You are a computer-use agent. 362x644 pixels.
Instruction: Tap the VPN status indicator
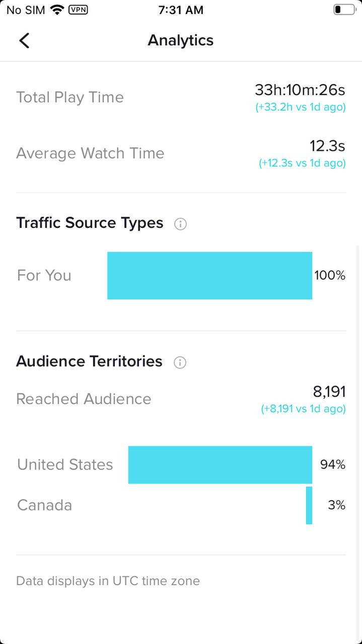pyautogui.click(x=78, y=10)
